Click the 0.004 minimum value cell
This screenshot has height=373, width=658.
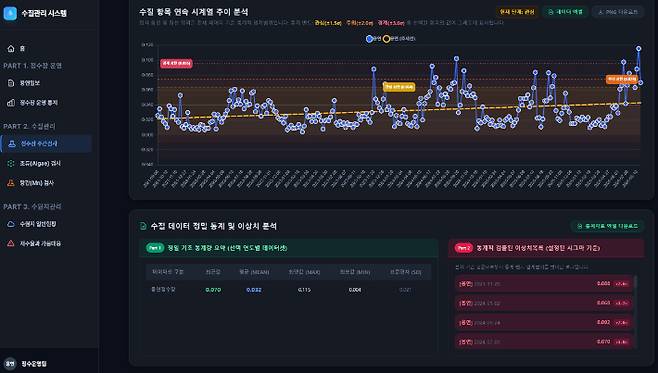(x=355, y=290)
